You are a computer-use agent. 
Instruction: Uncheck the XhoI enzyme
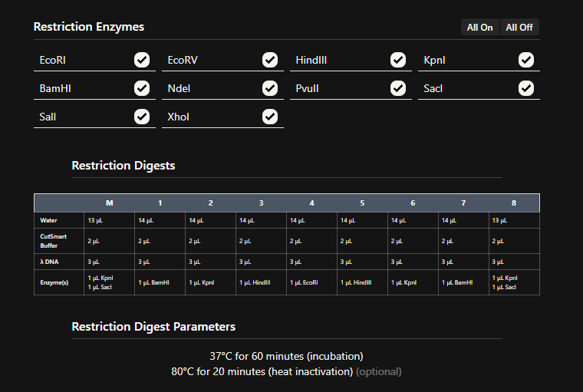coord(270,117)
